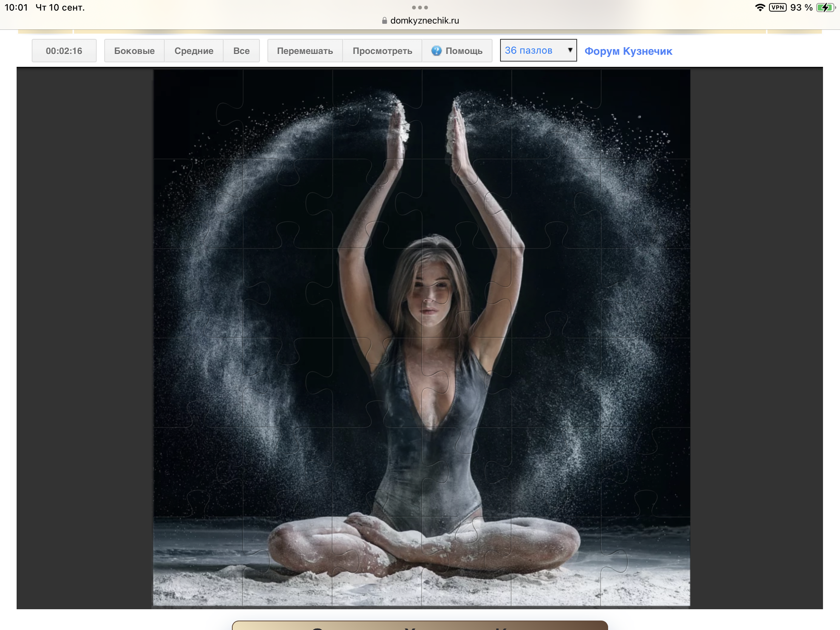Open the Помощь help button
840x630 pixels.
pyautogui.click(x=457, y=51)
